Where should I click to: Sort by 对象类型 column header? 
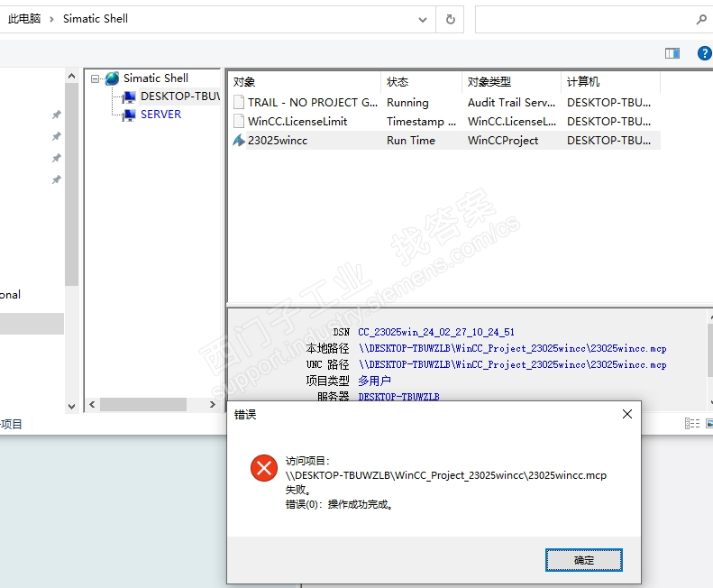[x=512, y=82]
